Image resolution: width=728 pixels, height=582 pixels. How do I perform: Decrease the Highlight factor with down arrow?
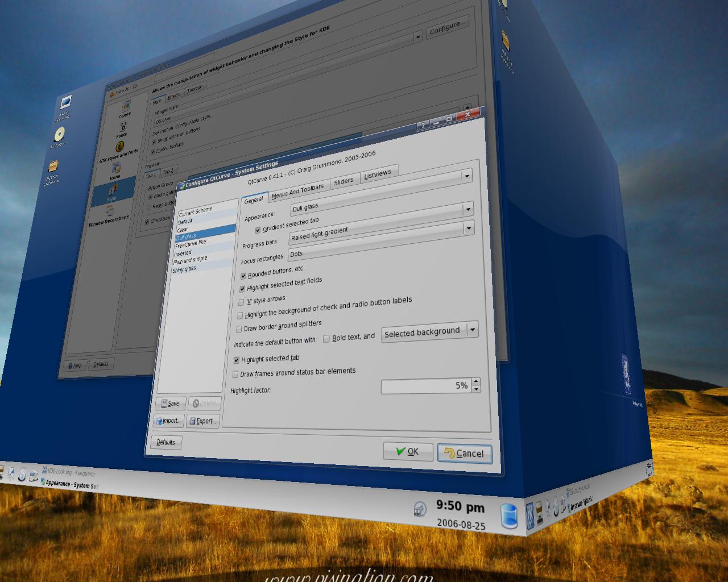pos(476,389)
